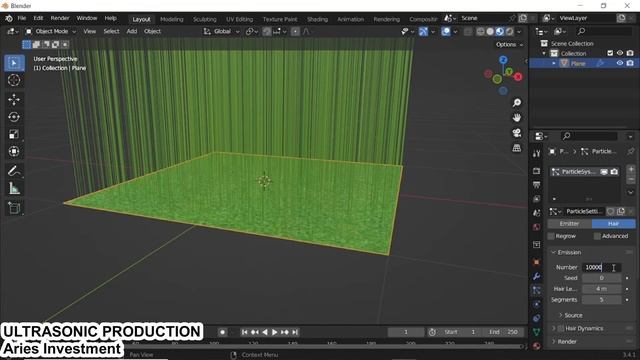Open the Render menu
This screenshot has width=640, height=360.
tap(60, 18)
